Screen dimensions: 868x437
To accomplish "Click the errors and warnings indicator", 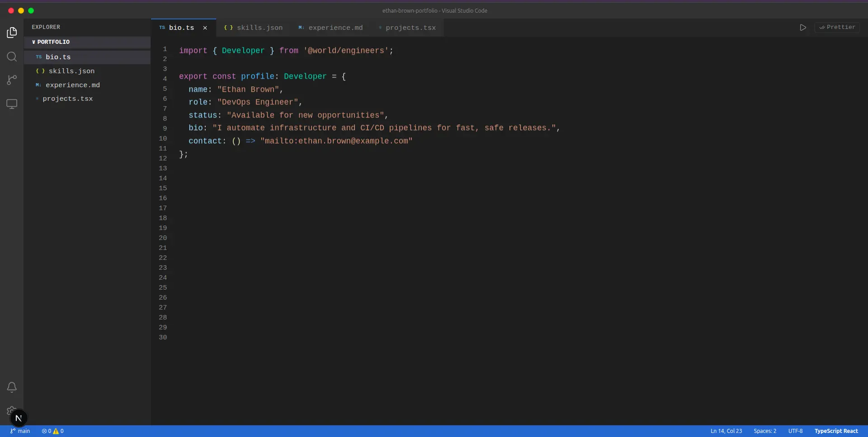I will coord(52,431).
